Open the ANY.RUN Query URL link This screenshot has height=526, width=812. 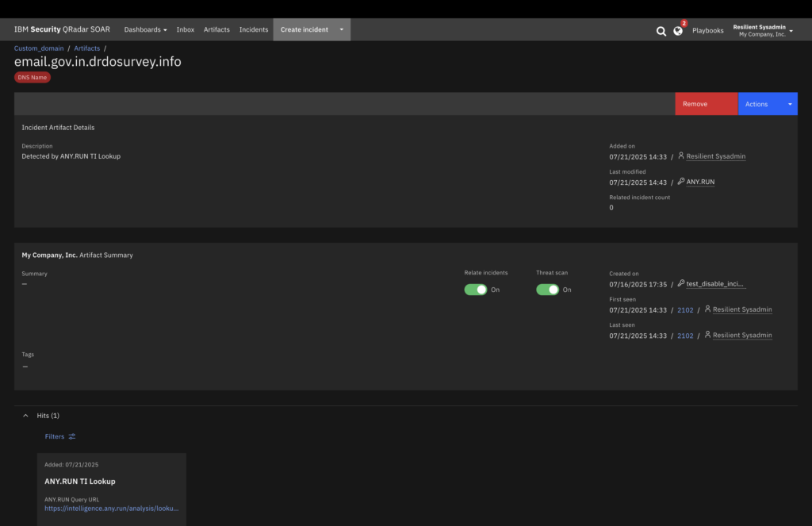pos(111,508)
